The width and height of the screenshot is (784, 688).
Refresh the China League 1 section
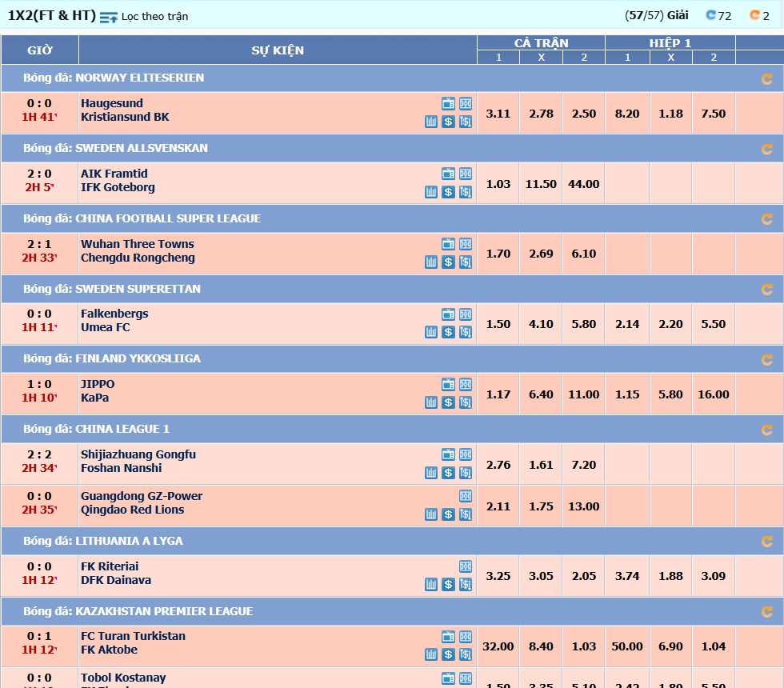click(x=766, y=430)
